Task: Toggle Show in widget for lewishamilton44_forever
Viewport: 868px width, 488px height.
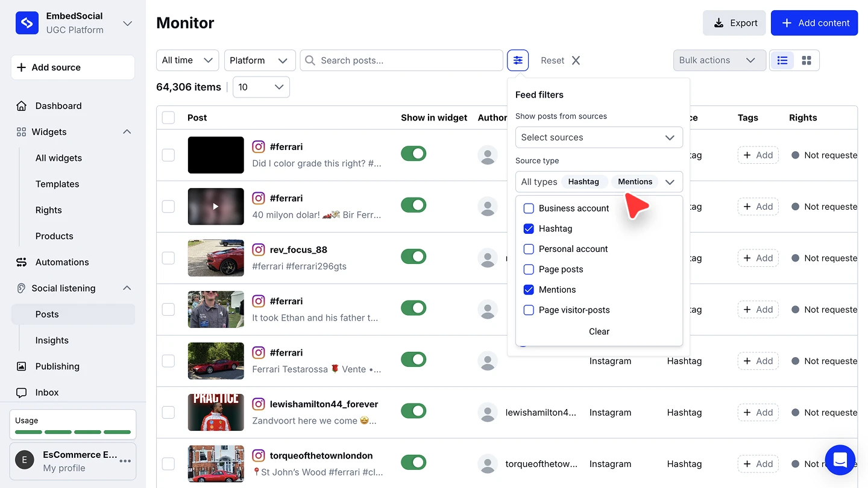Action: (414, 411)
